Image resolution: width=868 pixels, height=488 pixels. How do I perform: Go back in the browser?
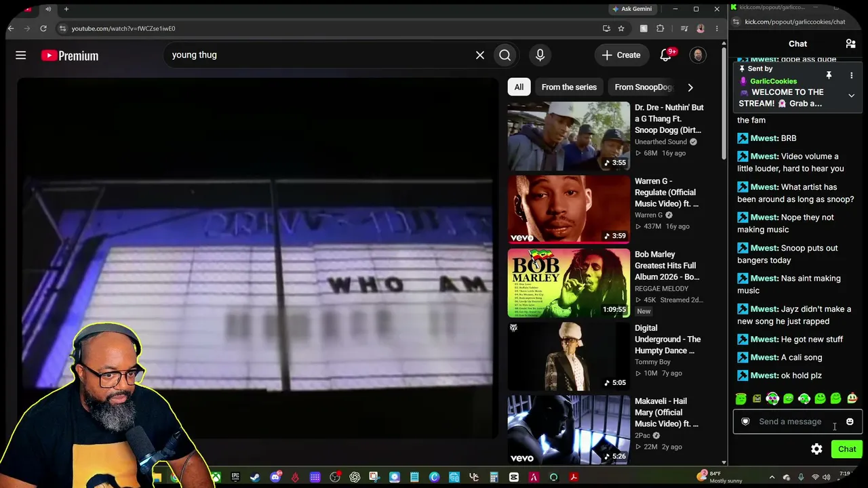[x=11, y=28]
